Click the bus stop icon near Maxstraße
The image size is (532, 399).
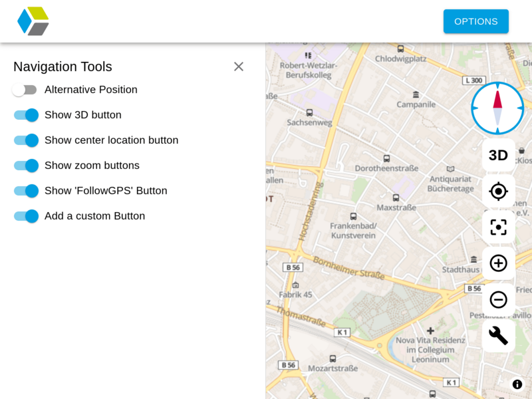396,197
